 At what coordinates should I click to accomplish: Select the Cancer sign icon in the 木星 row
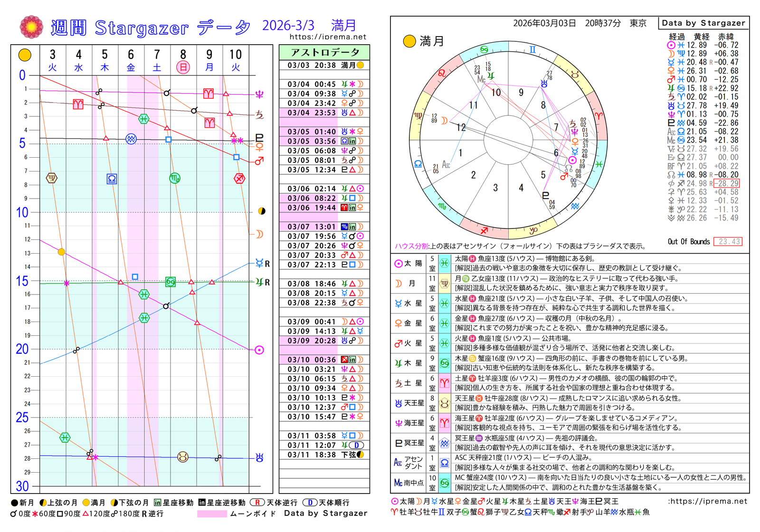[445, 363]
